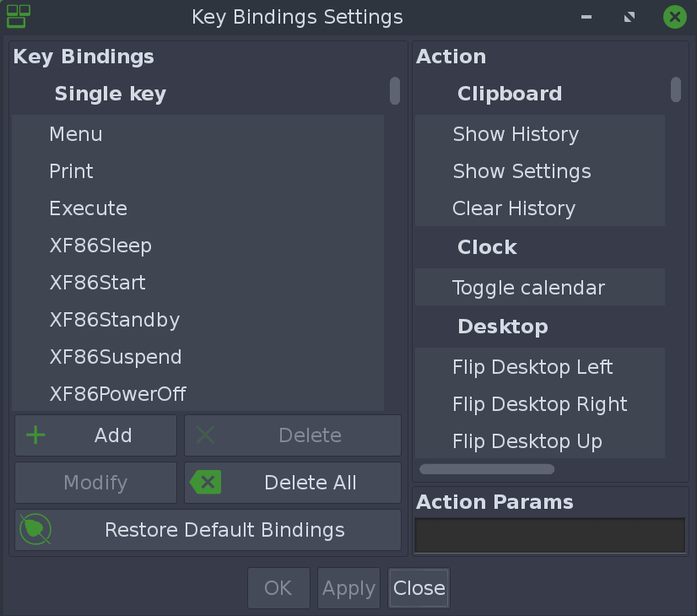Select the Clear History action
The width and height of the screenshot is (697, 616).
coord(513,208)
